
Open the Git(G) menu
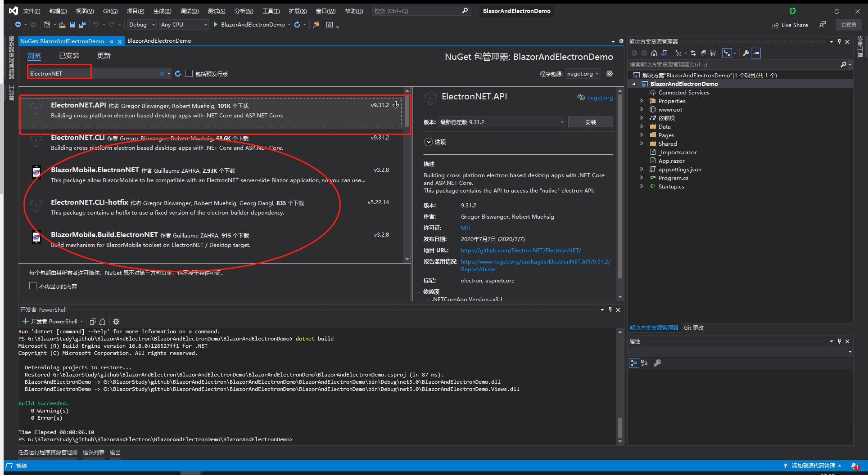[110, 11]
